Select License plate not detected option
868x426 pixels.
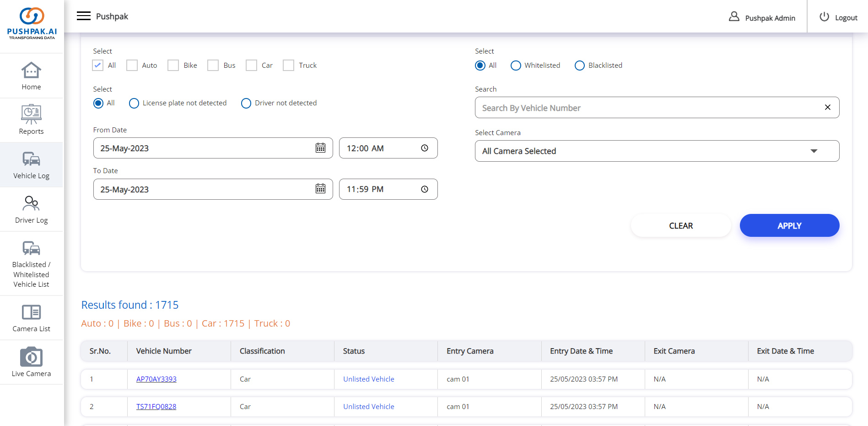134,103
